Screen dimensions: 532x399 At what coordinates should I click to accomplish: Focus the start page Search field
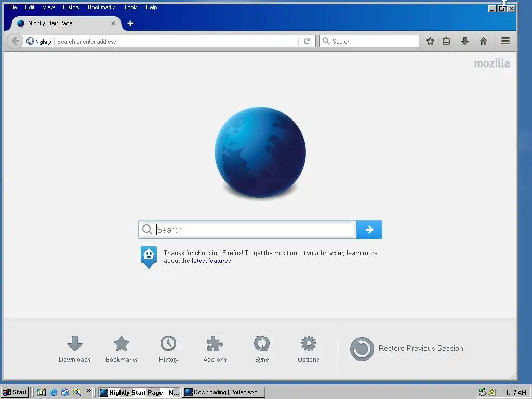(x=247, y=230)
